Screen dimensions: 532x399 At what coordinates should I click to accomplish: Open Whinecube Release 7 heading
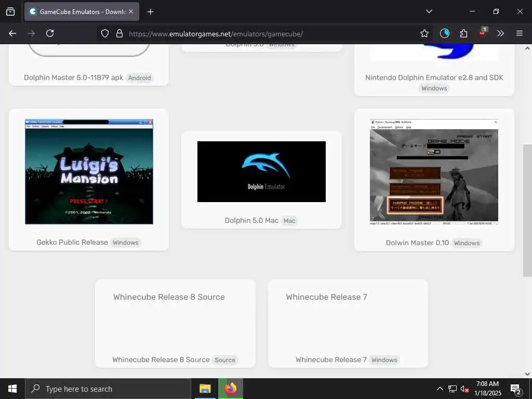[326, 297]
